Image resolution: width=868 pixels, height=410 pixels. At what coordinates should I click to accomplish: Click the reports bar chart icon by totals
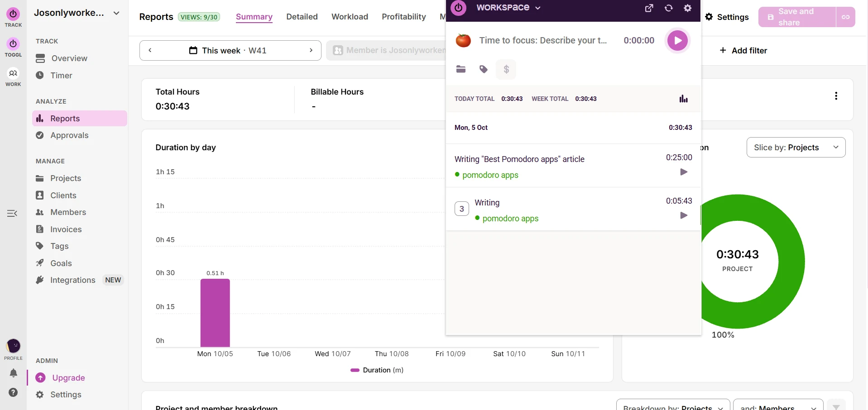(x=683, y=99)
